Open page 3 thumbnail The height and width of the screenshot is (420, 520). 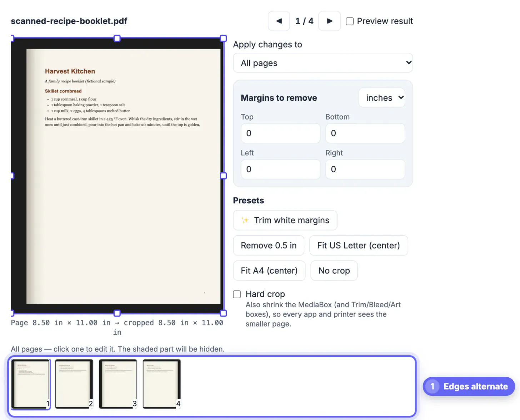tap(118, 384)
